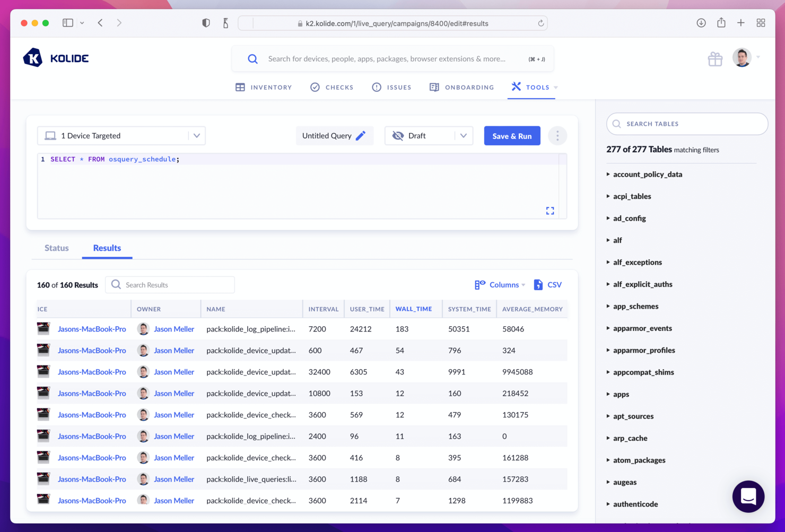Click the Safari address bar
This screenshot has height=532, width=785.
(392, 23)
